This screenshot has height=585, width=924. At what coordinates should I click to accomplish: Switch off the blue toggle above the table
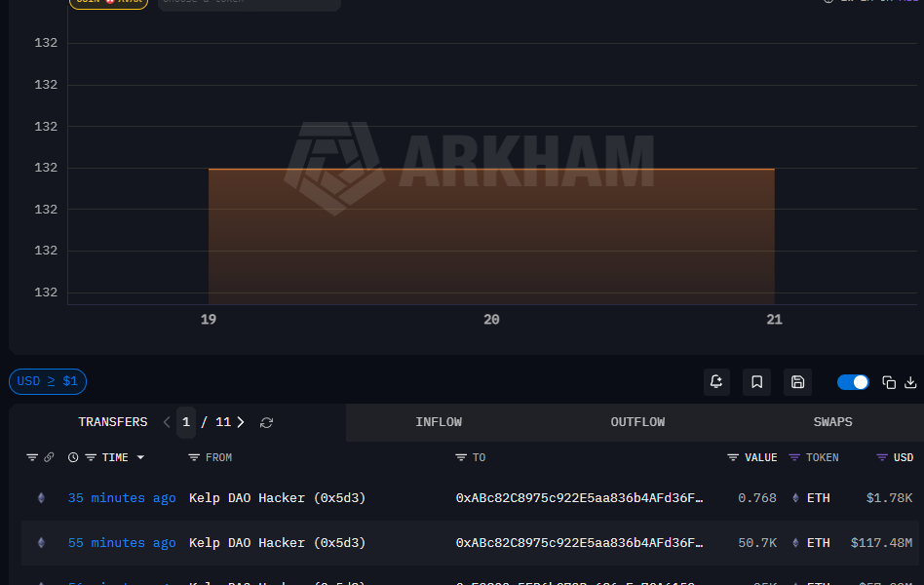tap(853, 381)
